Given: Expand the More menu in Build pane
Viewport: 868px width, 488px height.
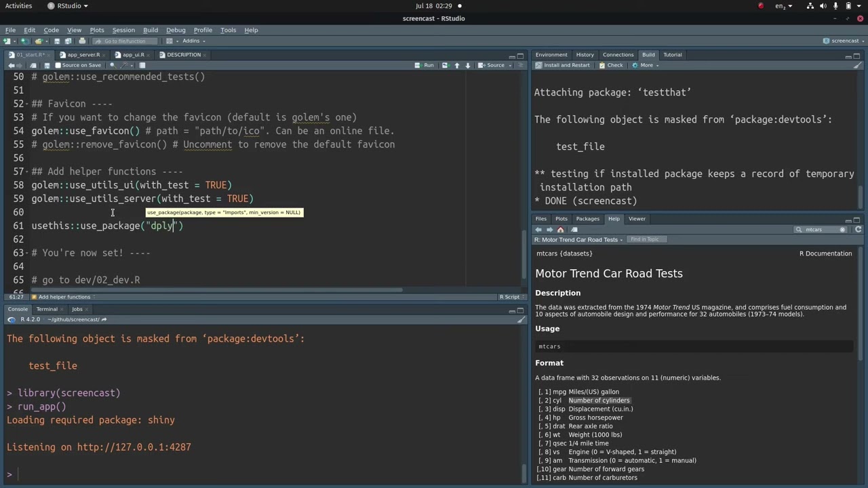Looking at the screenshot, I should click(646, 66).
